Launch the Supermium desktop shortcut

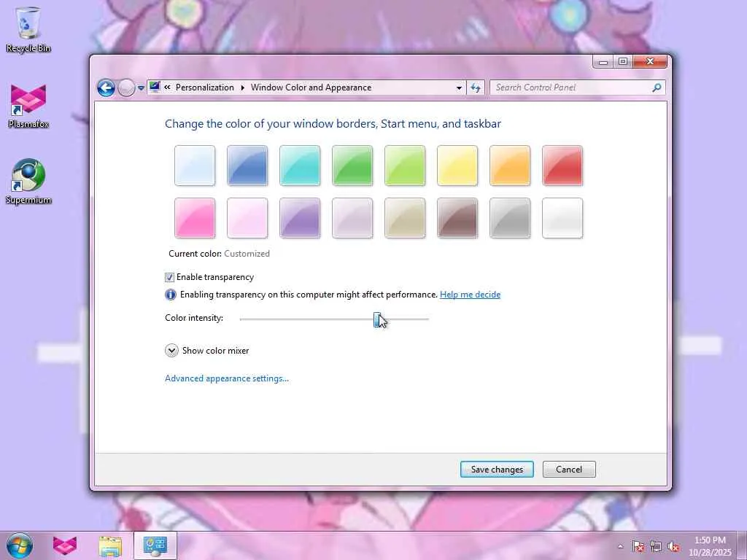(28, 182)
